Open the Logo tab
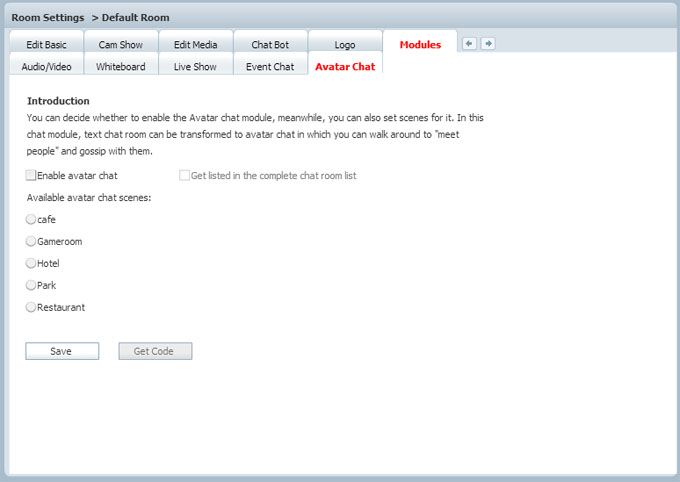This screenshot has width=680, height=482. [x=345, y=45]
